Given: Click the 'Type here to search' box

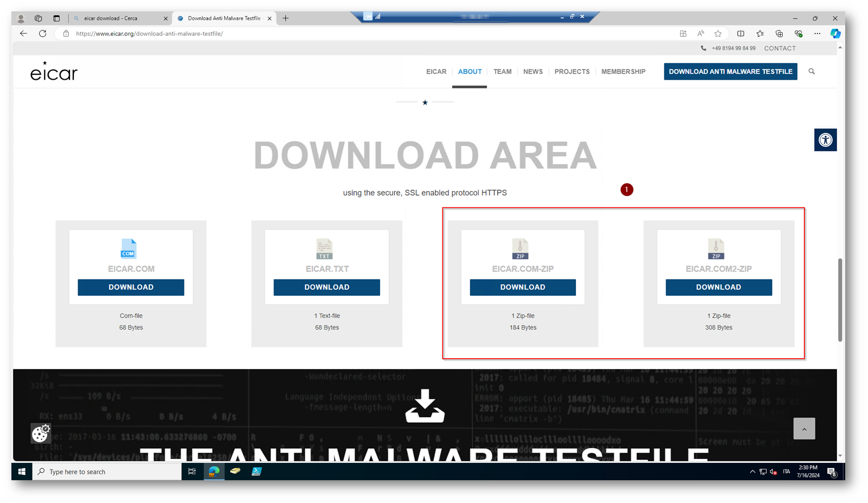Looking at the screenshot, I should coord(107,472).
